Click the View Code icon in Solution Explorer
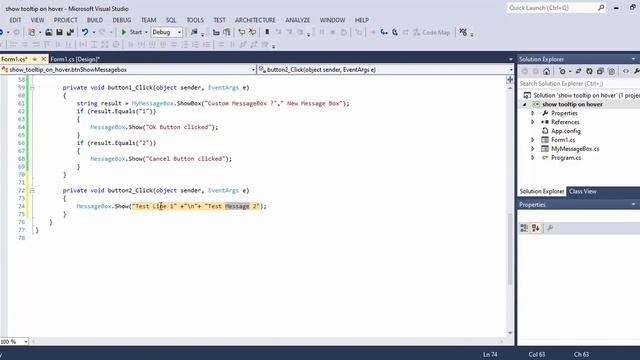 (x=626, y=71)
